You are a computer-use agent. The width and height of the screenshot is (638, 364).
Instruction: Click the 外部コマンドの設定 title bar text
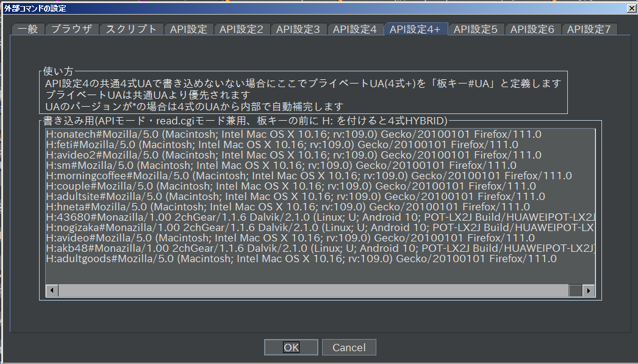pos(35,8)
